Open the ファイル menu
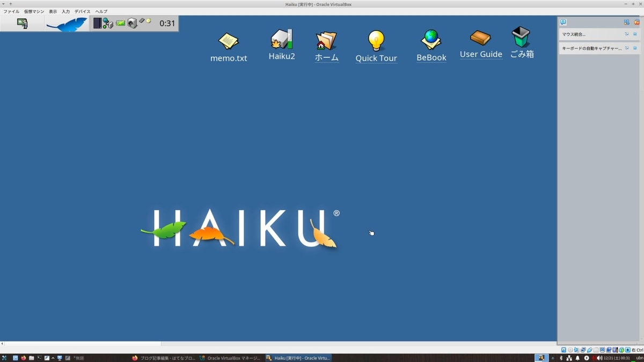Screen dimensions: 644x362 click(x=11, y=11)
